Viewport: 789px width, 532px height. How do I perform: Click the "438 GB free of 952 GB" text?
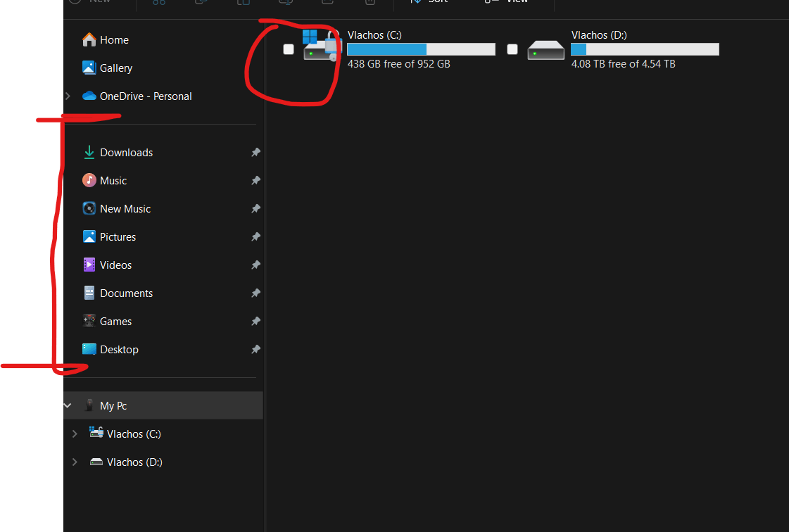click(x=399, y=64)
